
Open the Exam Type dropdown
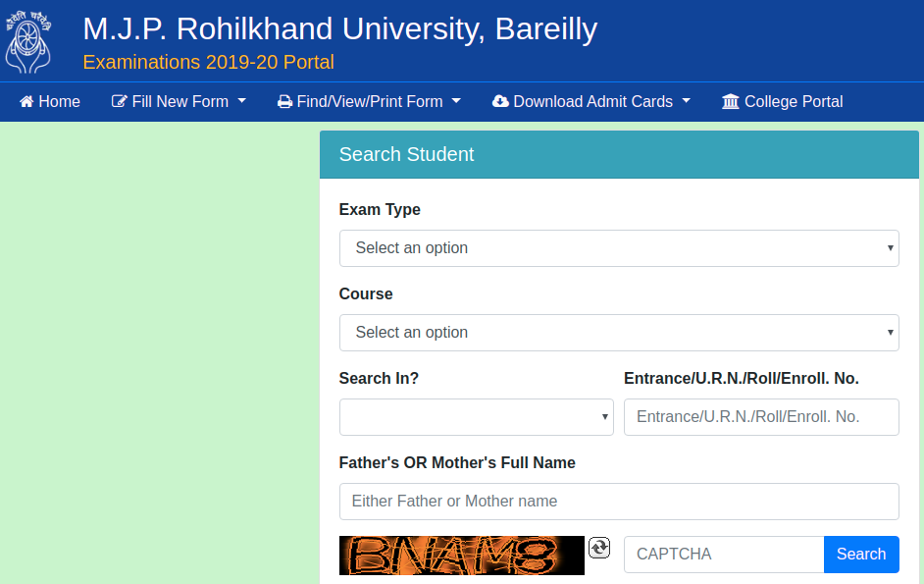click(x=619, y=248)
